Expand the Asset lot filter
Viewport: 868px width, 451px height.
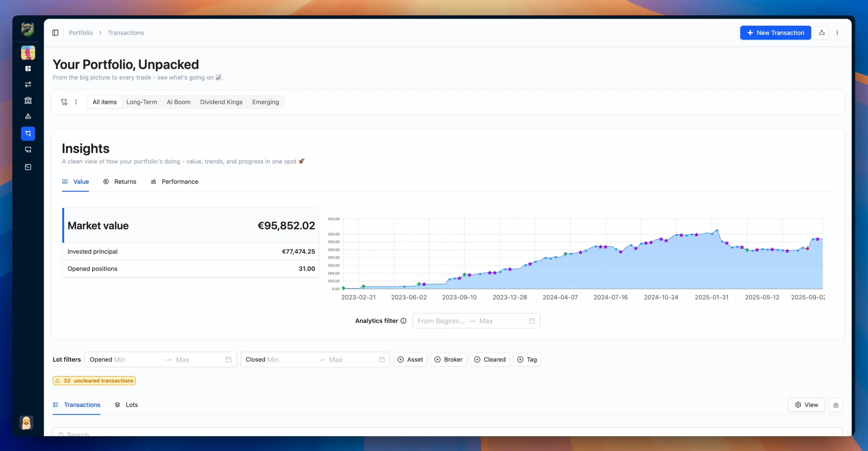[x=410, y=360]
